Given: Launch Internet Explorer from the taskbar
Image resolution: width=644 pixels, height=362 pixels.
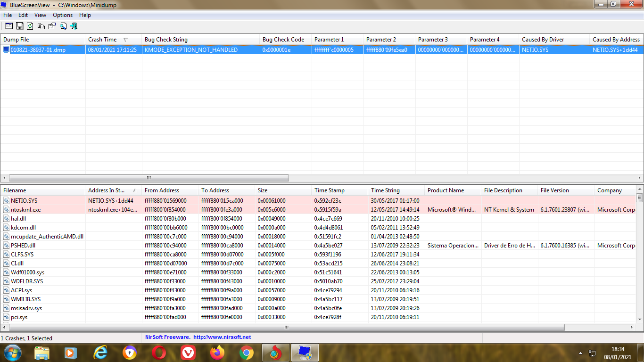Looking at the screenshot, I should pos(100,353).
